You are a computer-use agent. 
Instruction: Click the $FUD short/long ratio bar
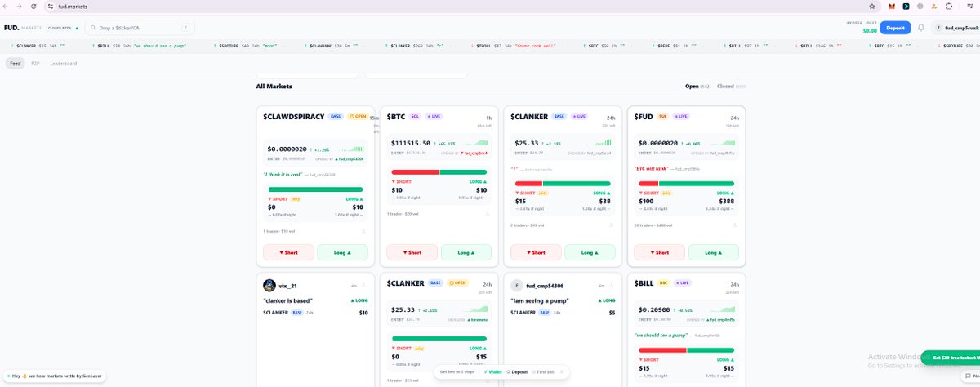pos(686,183)
